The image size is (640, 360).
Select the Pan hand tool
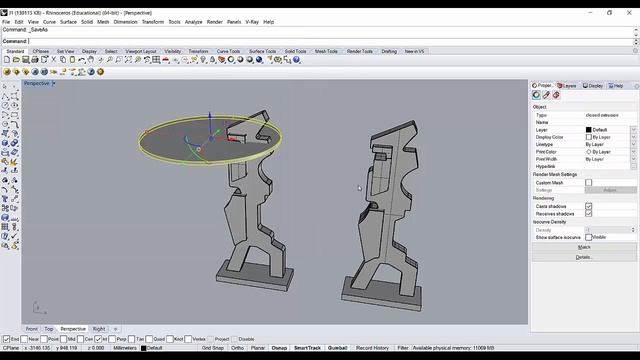(91, 60)
